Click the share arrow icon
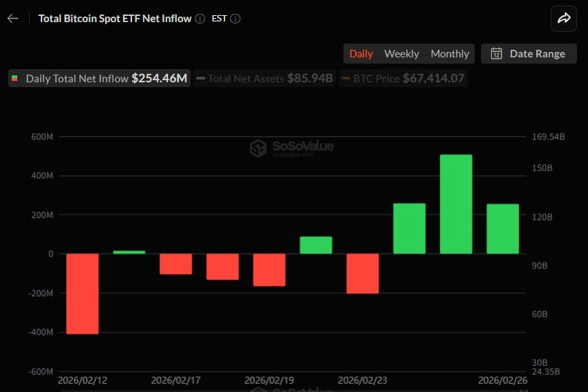 [564, 19]
